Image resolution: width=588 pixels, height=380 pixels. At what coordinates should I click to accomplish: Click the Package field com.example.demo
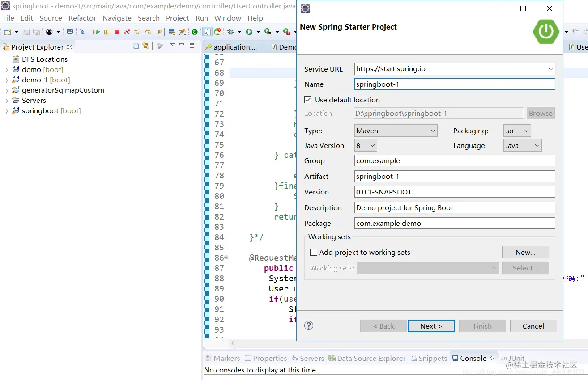[455, 223]
